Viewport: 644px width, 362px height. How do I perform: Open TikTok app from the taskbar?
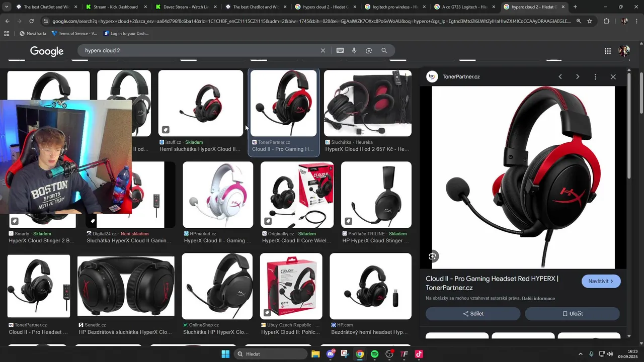tap(419, 354)
